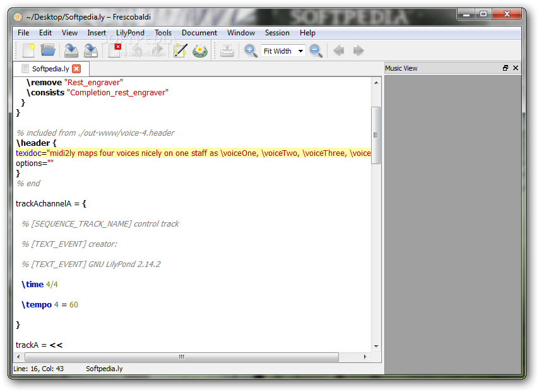Viewport: 539px width, 392px height.
Task: Maximize the Frescobaldi window
Action: tap(483, 15)
